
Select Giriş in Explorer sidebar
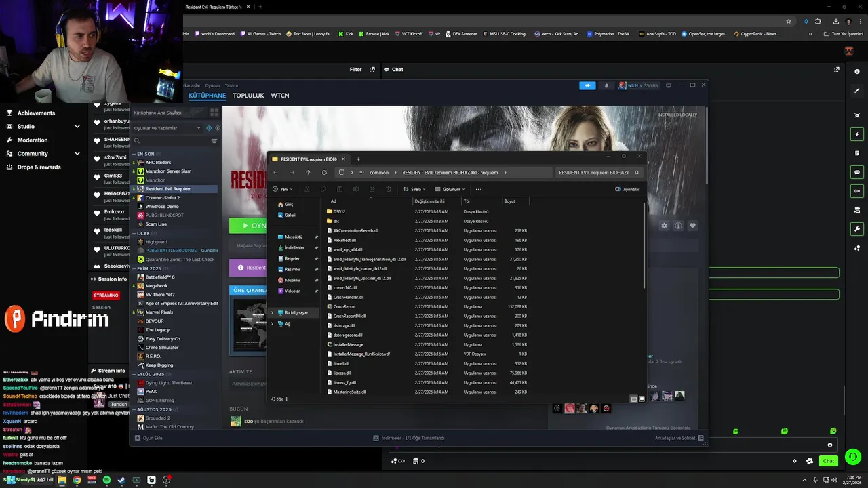click(285, 204)
